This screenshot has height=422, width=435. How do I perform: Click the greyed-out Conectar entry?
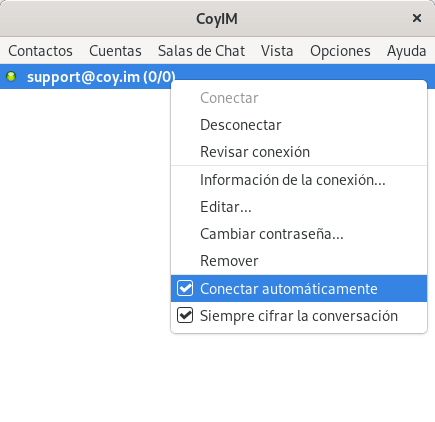click(299, 98)
